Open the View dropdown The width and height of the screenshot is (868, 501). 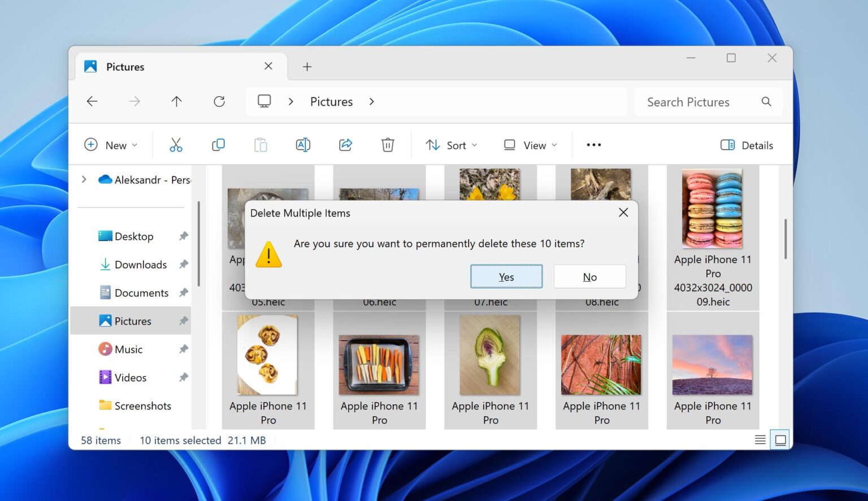(x=529, y=145)
